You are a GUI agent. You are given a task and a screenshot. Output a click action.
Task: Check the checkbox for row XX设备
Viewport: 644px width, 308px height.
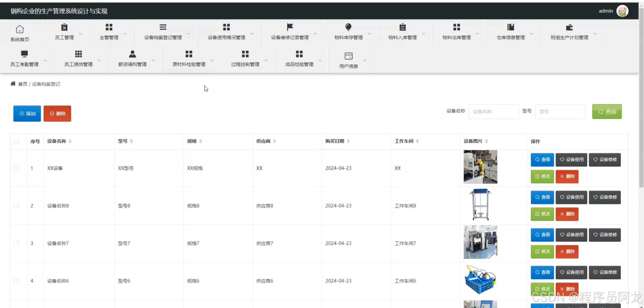[x=16, y=168]
